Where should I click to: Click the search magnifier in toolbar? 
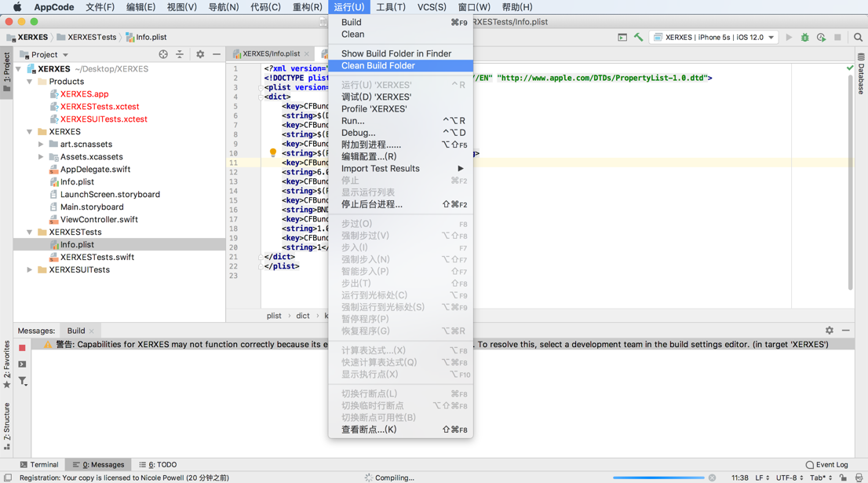pos(858,37)
